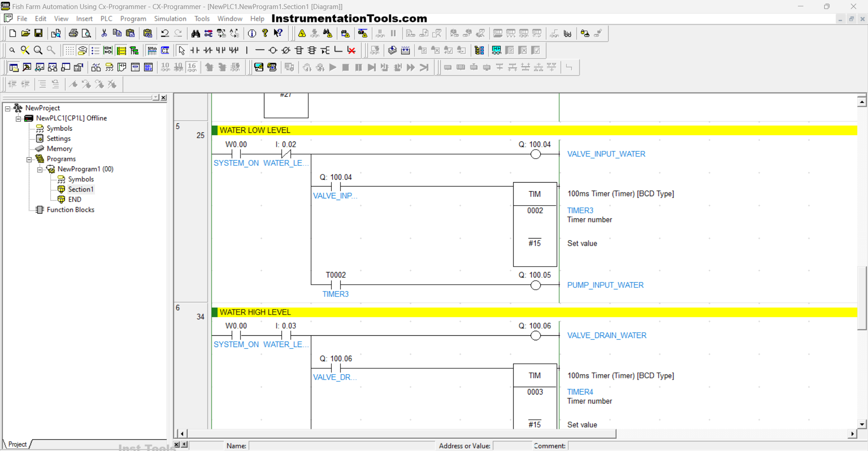The width and height of the screenshot is (868, 451).
Task: Select the New Closed Coil tool
Action: [286, 50]
